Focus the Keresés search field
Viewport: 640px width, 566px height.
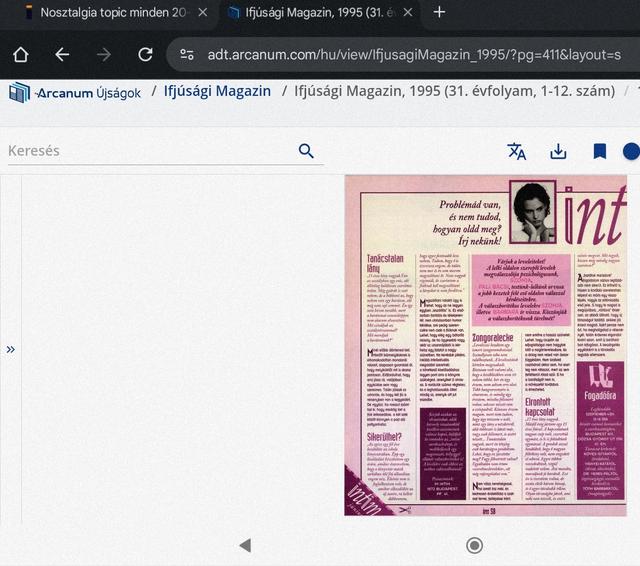tap(150, 151)
